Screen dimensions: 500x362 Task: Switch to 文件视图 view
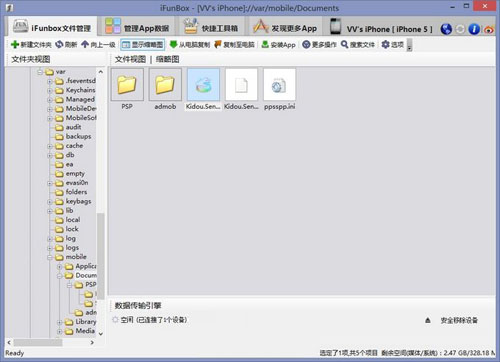pos(130,59)
